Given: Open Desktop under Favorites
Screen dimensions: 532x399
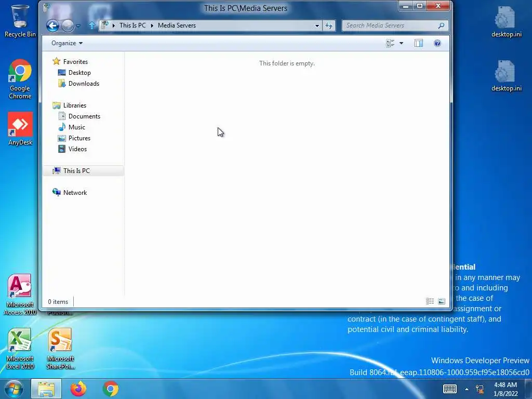Looking at the screenshot, I should coord(74,73).
